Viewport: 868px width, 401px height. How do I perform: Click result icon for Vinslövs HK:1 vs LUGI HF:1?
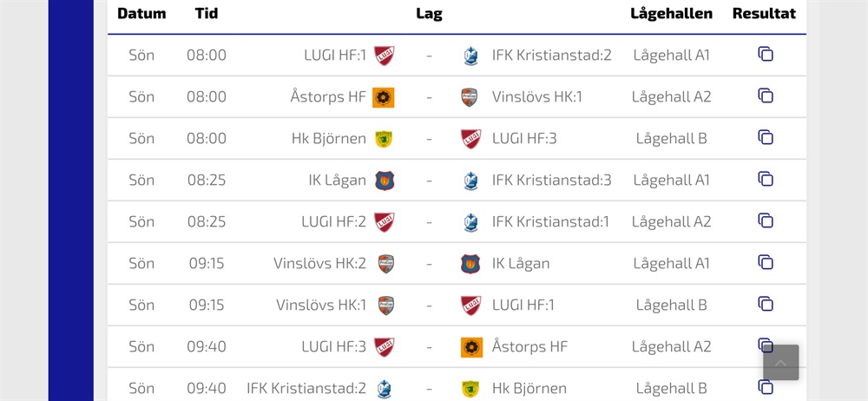pyautogui.click(x=765, y=305)
